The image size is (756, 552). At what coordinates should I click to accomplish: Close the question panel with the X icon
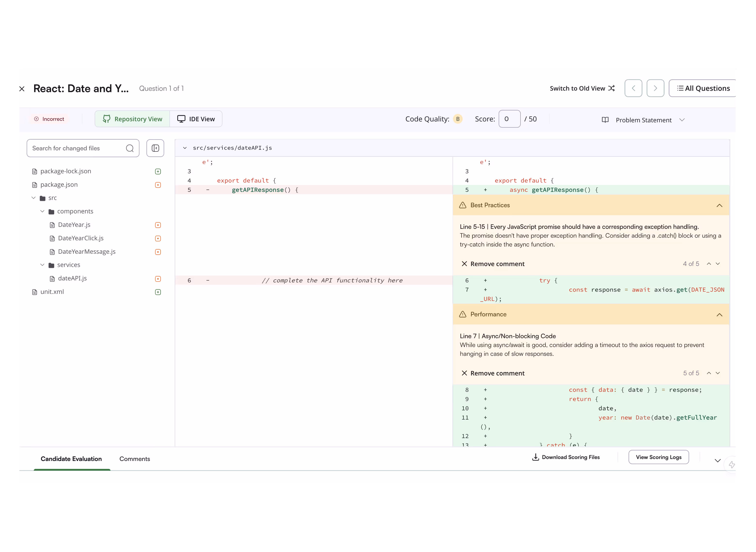(x=22, y=89)
